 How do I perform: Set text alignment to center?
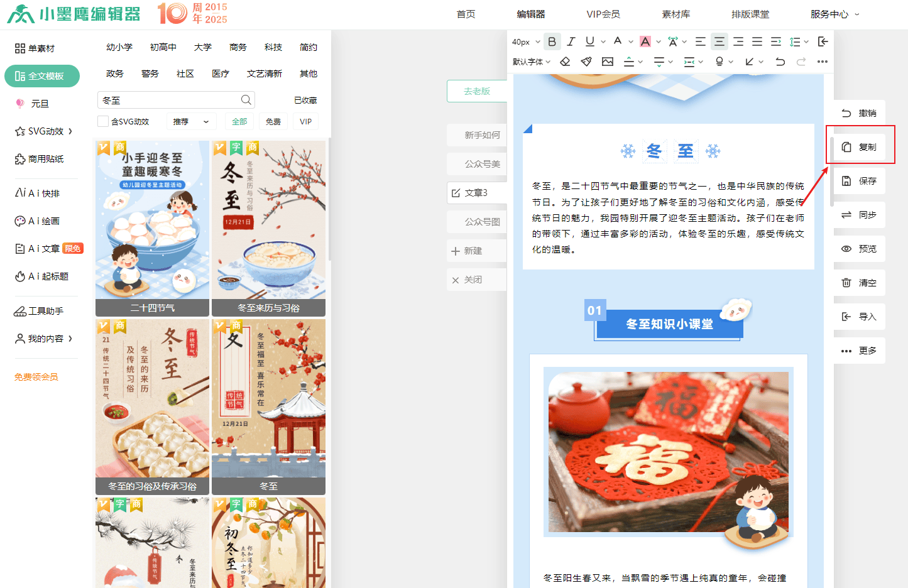click(x=719, y=41)
